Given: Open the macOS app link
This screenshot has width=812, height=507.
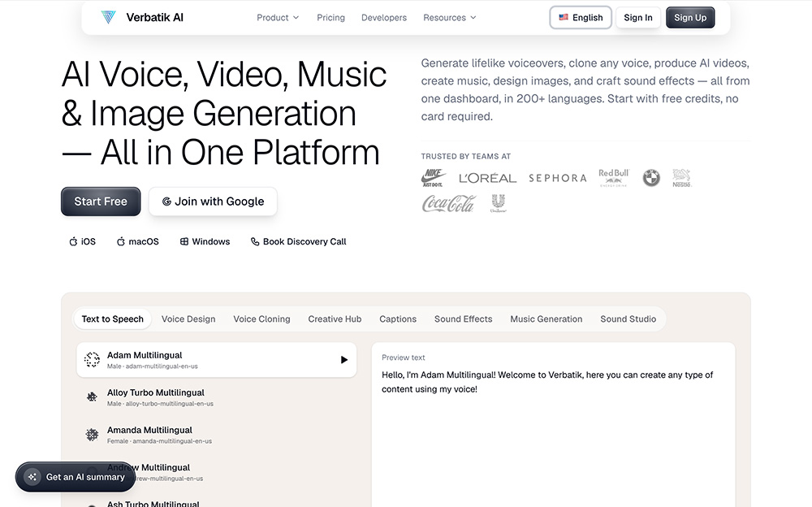Looking at the screenshot, I should tap(138, 241).
